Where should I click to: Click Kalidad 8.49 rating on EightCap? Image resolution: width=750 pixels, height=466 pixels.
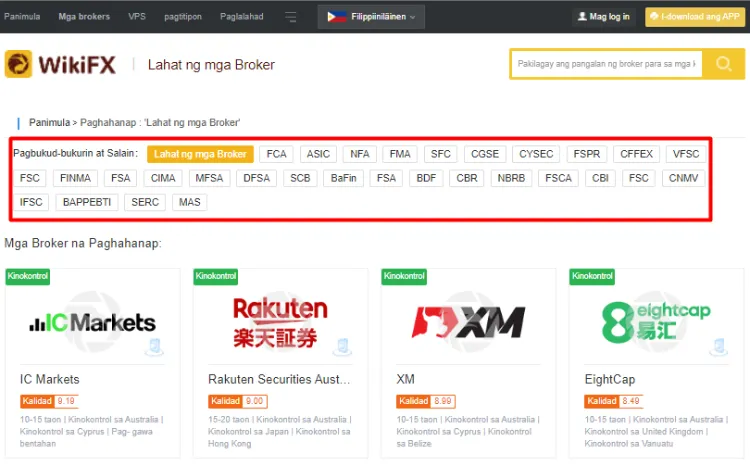[x=614, y=401]
